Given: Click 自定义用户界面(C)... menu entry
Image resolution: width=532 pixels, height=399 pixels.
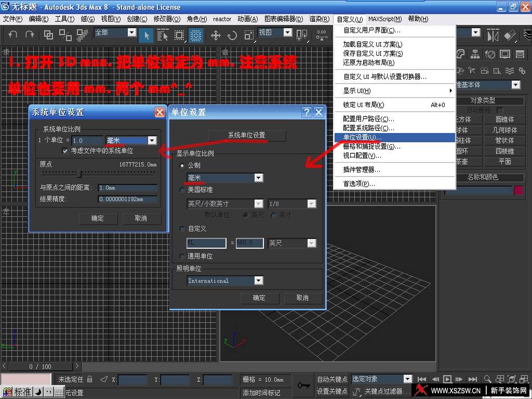Looking at the screenshot, I should 395,30.
